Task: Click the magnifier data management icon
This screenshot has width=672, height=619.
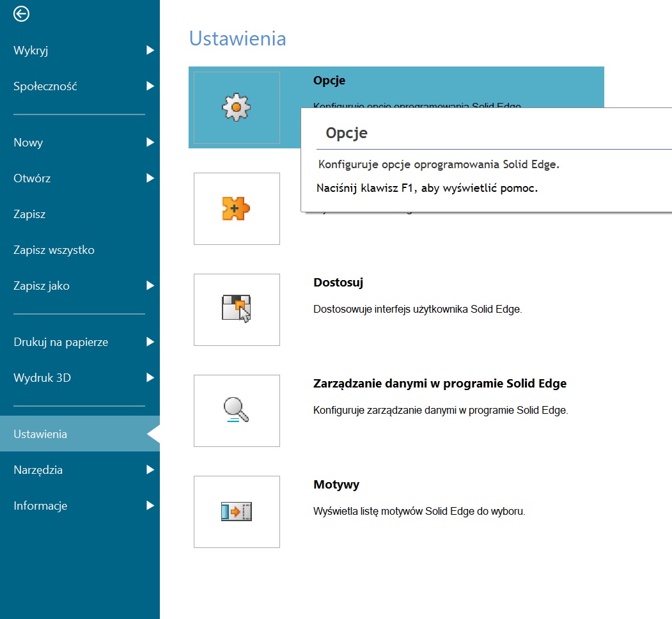Action: pos(237,411)
